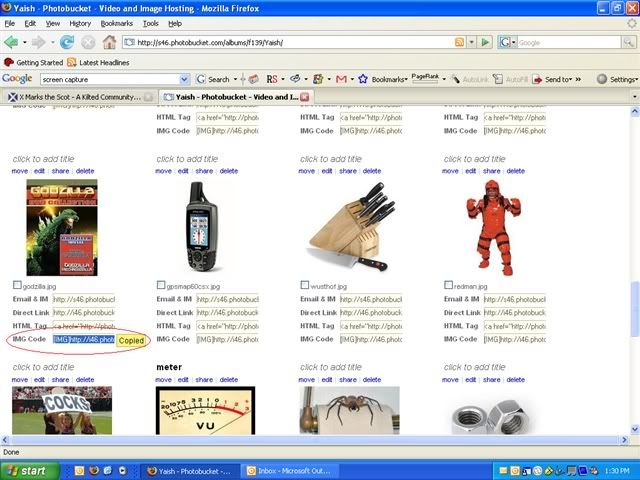Click the Latest Headlines bookmark
Viewport: 640px width, 480px height.
(x=98, y=62)
